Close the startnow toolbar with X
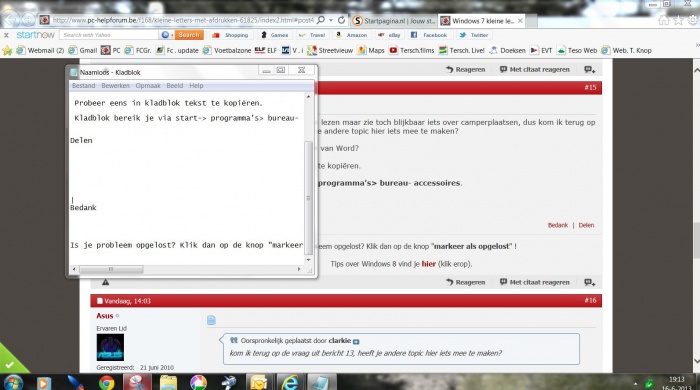This screenshot has width=700, height=390. coord(6,35)
